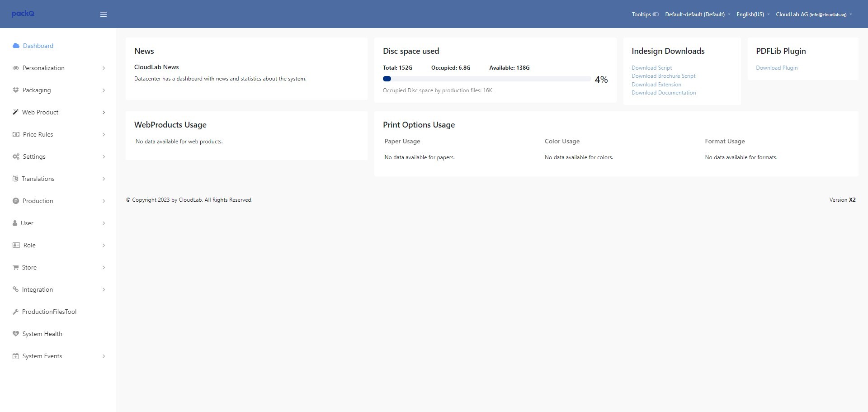Toggle the Tooltips switch
Screen dimensions: 868x412
pyautogui.click(x=656, y=14)
